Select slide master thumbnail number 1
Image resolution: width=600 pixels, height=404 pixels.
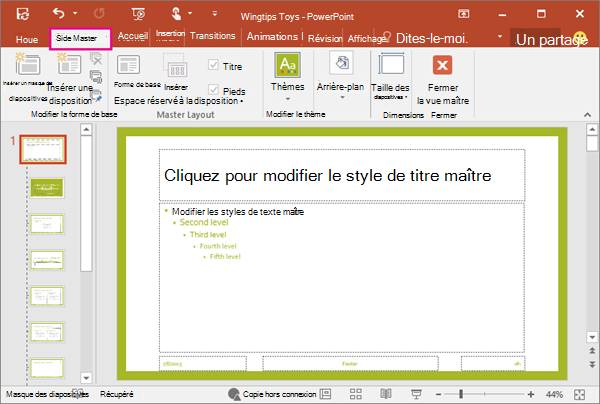pyautogui.click(x=43, y=150)
